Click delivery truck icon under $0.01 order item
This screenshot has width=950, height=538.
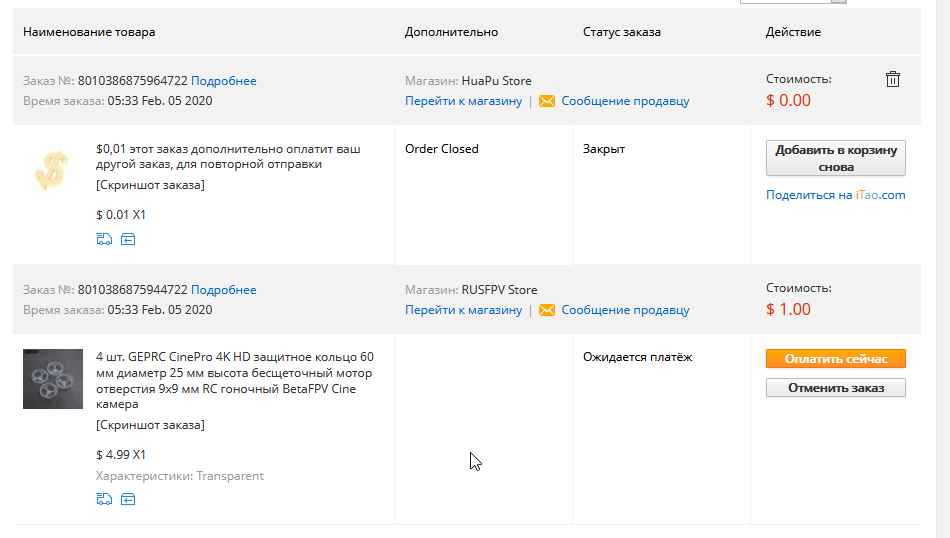click(x=104, y=239)
